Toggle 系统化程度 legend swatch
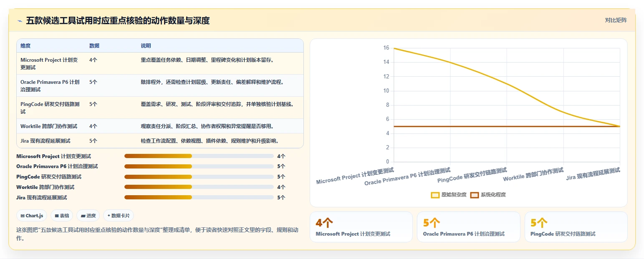Screen dimensions: 644x259 pyautogui.click(x=475, y=195)
